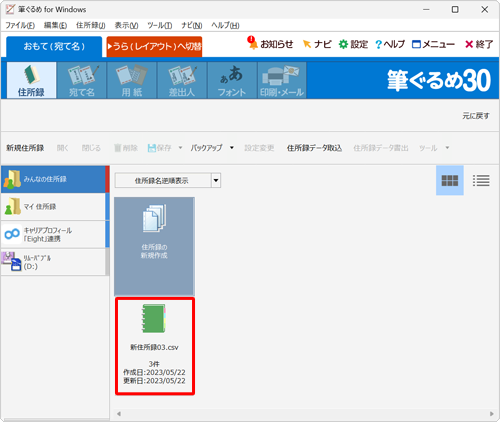Click the 閉じる toolbar button
Viewport: 500px width, 422px height.
[91, 148]
